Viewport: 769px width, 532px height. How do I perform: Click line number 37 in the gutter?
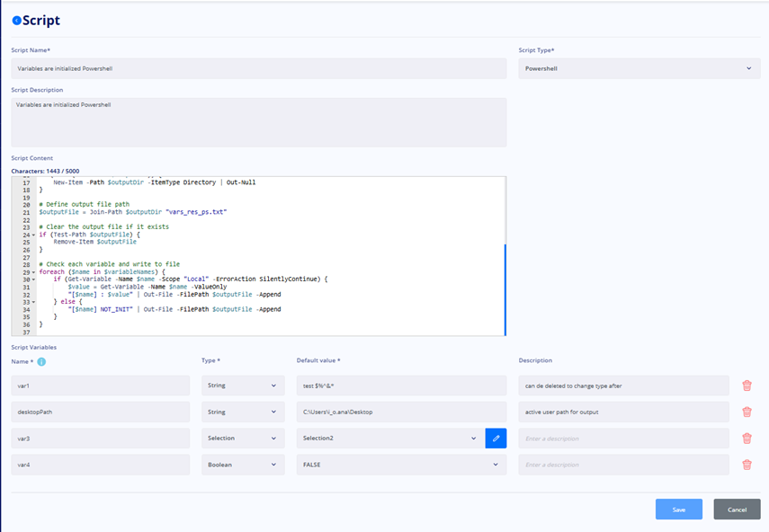pos(26,332)
